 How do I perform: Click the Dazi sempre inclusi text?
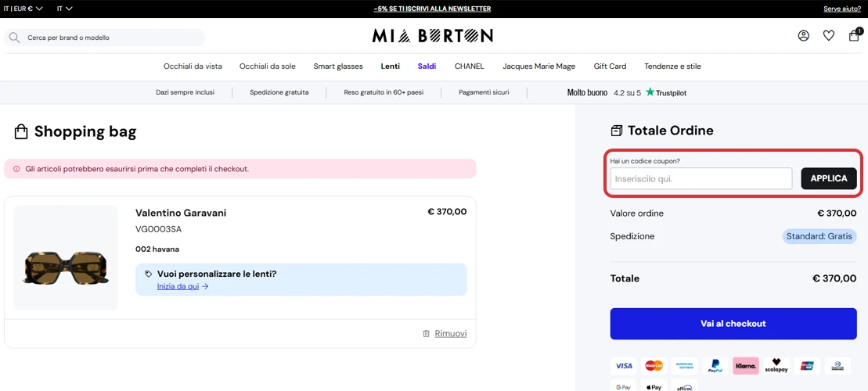pos(185,92)
